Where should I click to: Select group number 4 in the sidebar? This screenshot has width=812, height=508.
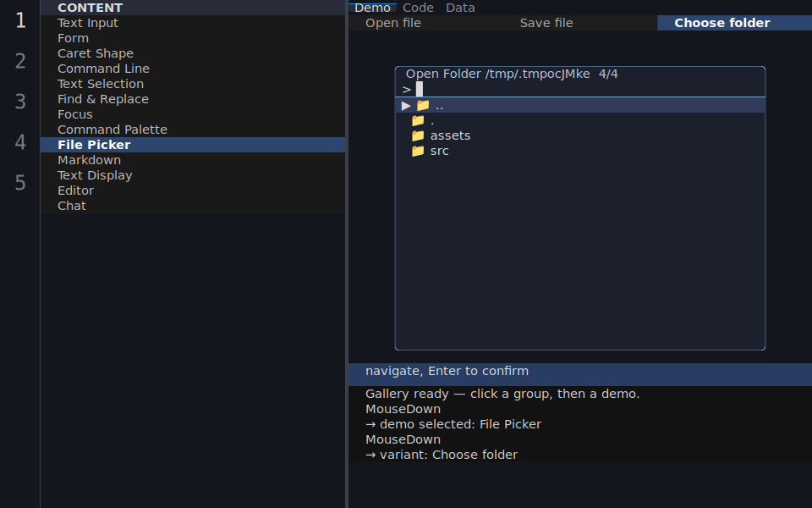point(20,142)
